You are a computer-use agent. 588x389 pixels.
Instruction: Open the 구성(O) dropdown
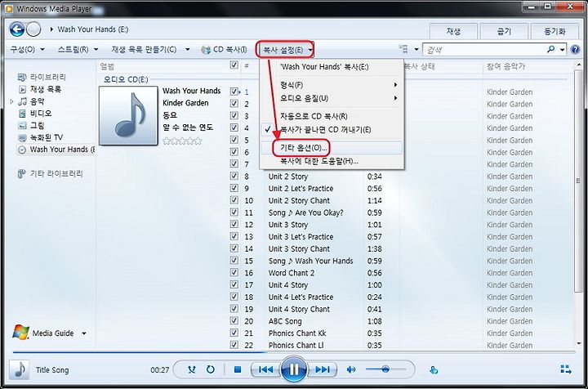click(28, 49)
